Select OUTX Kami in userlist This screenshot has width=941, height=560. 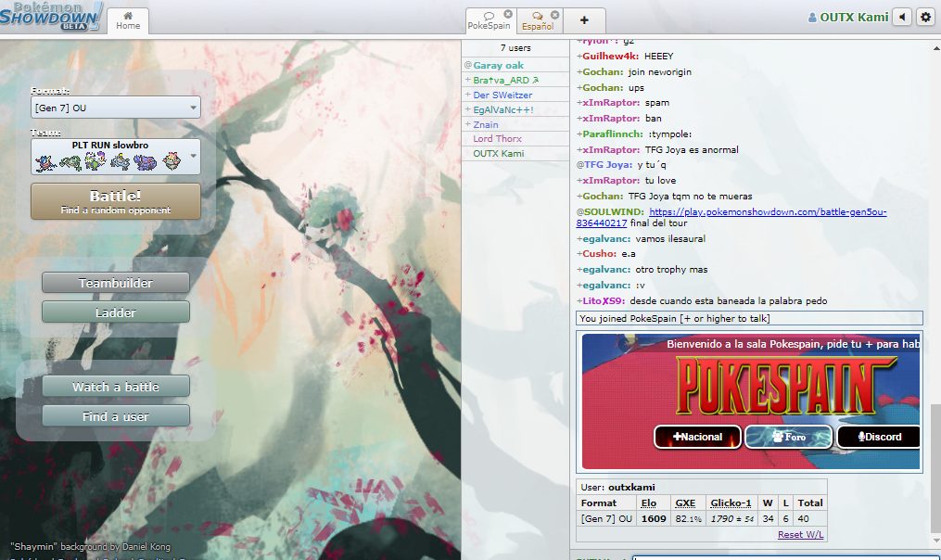pos(515,153)
